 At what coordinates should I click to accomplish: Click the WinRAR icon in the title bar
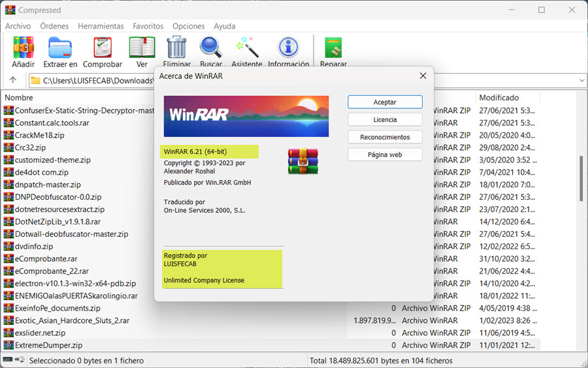pyautogui.click(x=10, y=10)
